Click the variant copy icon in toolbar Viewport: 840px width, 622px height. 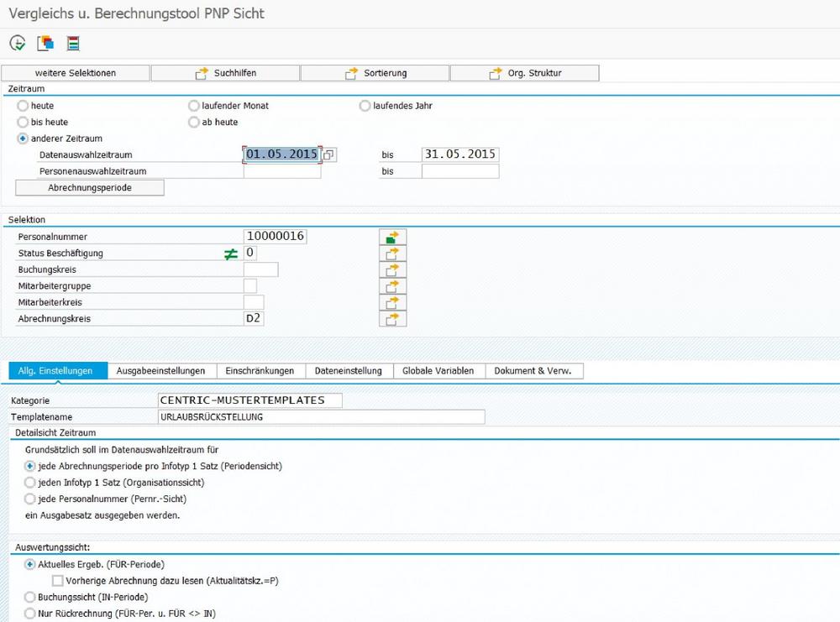click(45, 43)
